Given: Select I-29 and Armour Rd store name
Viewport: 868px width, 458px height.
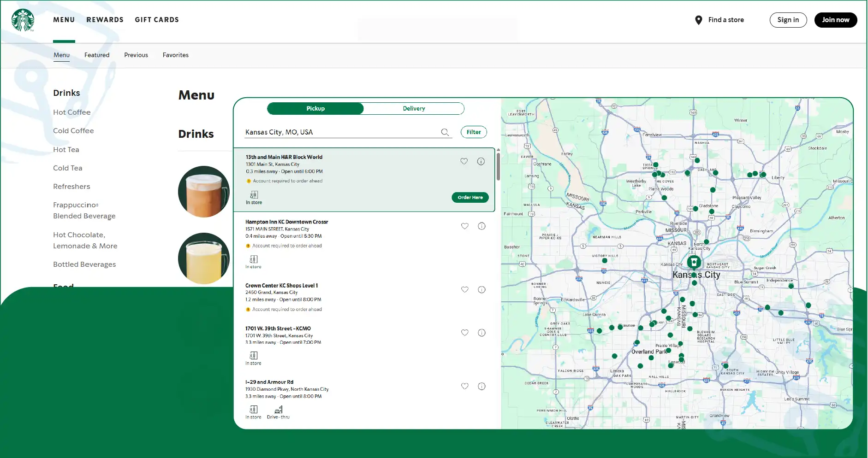Looking at the screenshot, I should point(269,382).
